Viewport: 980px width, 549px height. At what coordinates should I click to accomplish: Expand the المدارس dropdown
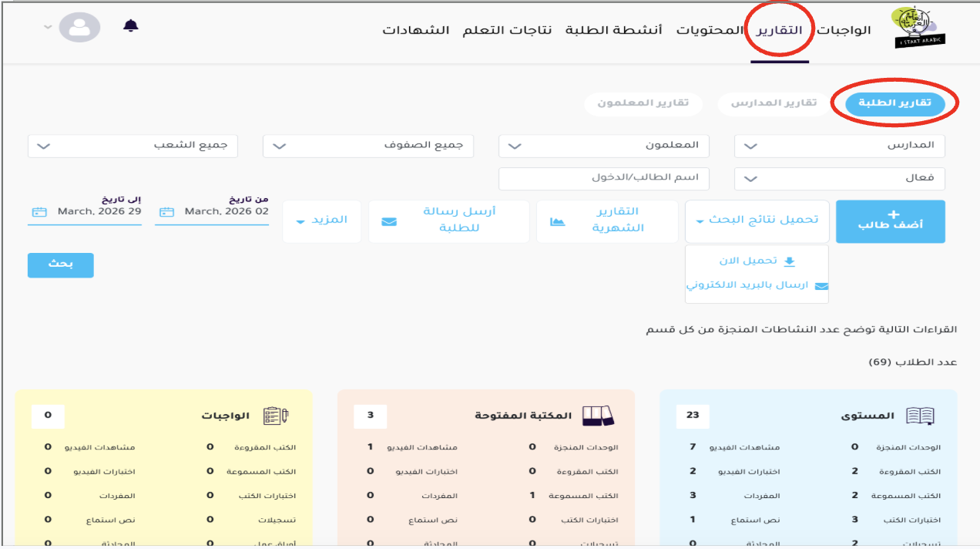(839, 146)
